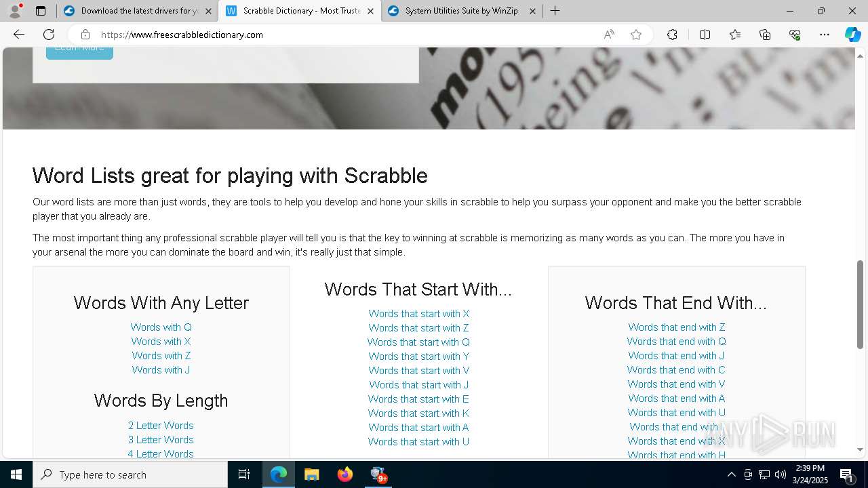
Task: Open the tab actions menu icon
Action: tap(41, 11)
